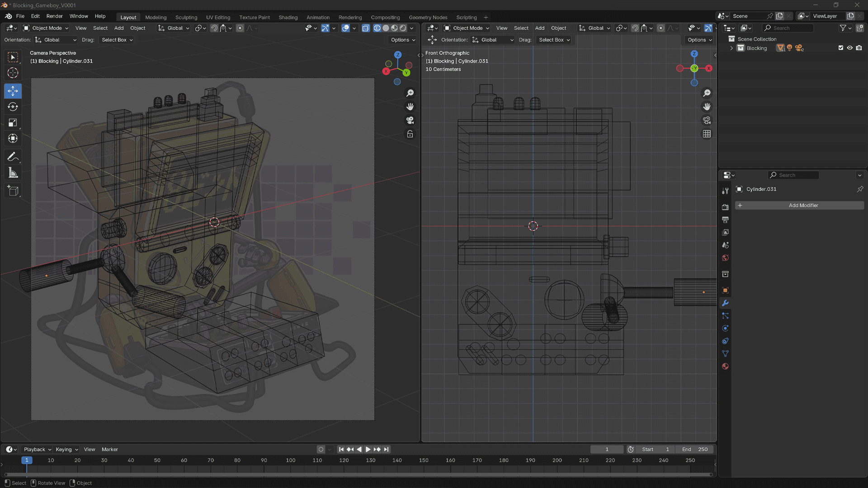Screen dimensions: 868x488
Task: Open the Edit menu
Action: [x=35, y=16]
